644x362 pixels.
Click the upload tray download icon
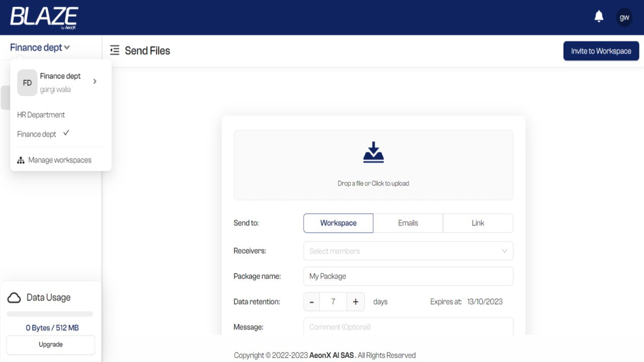[x=373, y=152]
